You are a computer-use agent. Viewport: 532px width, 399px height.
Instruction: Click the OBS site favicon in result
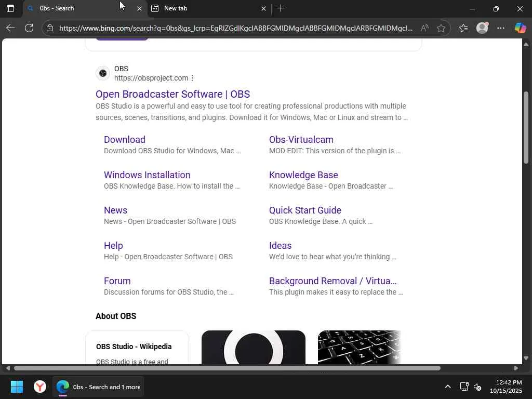pyautogui.click(x=103, y=73)
